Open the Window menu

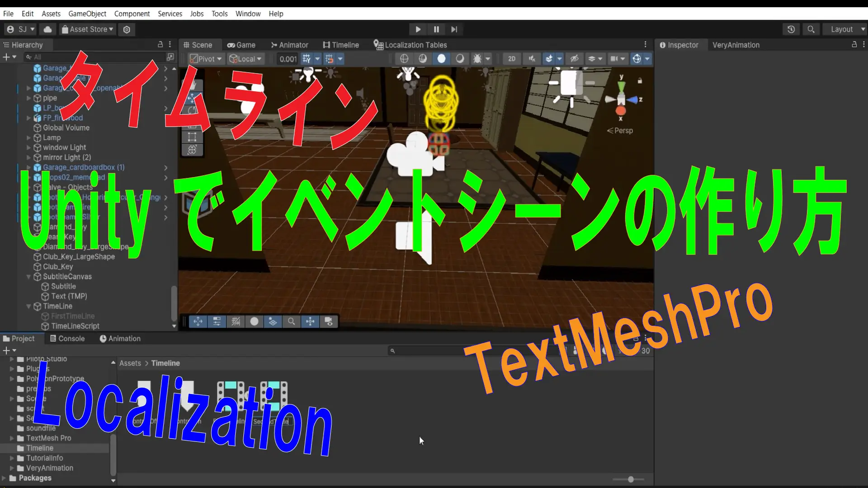pyautogui.click(x=248, y=14)
